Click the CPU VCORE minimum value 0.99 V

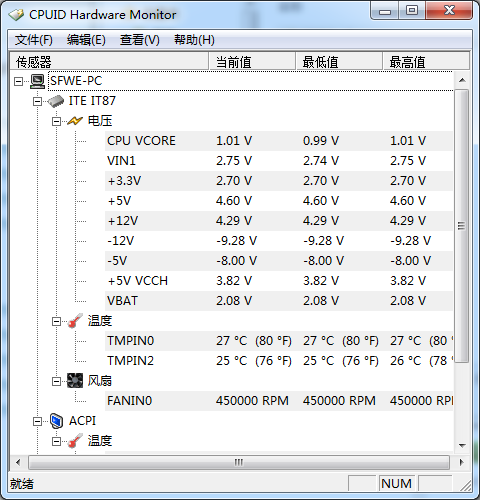(321, 141)
